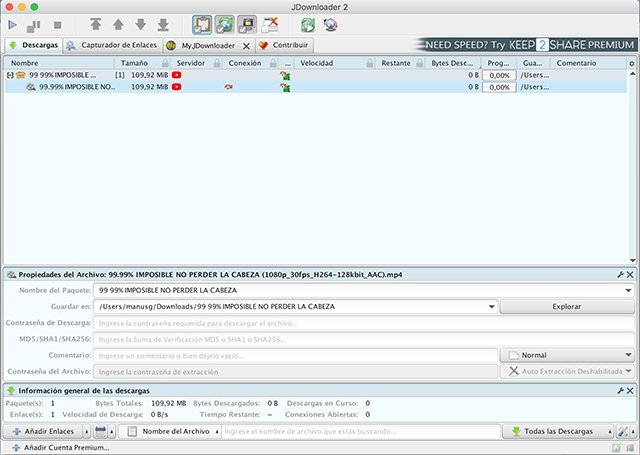Toggle lock on Tamaño column

(165, 63)
